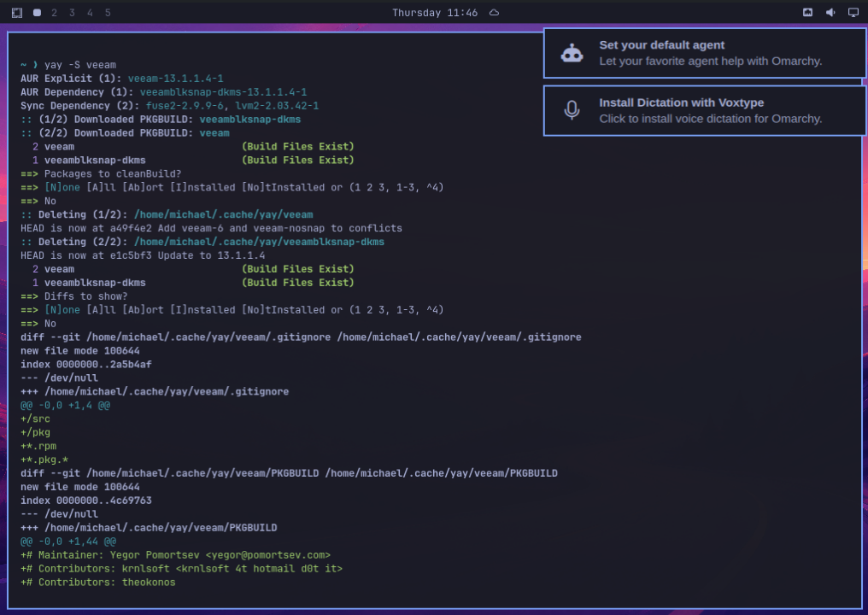Click 'lvm2-2.03.42-1' sync dependency

277,106
